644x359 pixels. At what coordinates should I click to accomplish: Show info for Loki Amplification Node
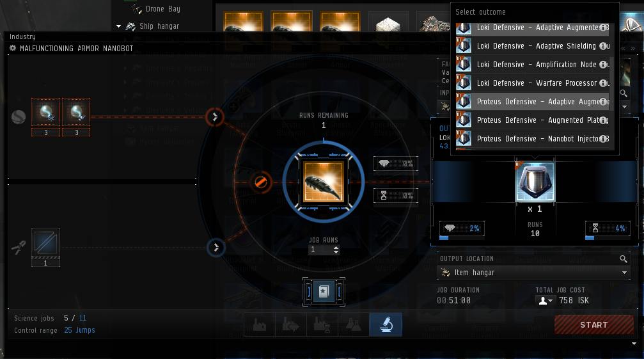tap(603, 65)
